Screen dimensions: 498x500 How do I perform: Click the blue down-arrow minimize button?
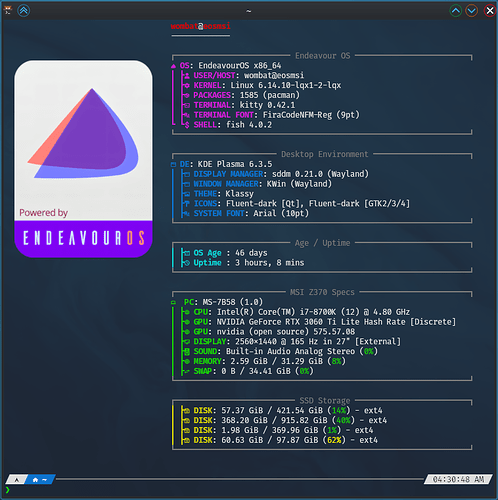472,11
